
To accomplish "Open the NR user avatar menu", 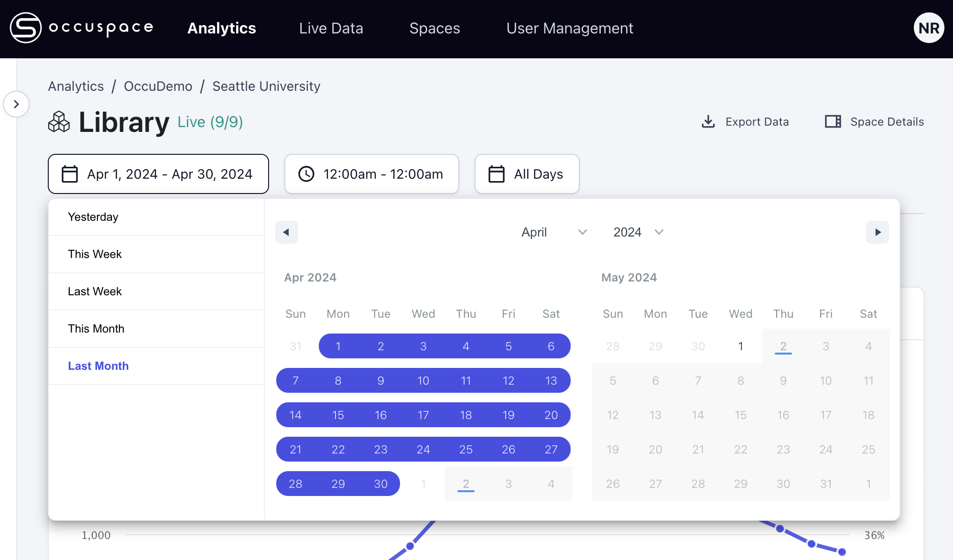I will pos(928,28).
